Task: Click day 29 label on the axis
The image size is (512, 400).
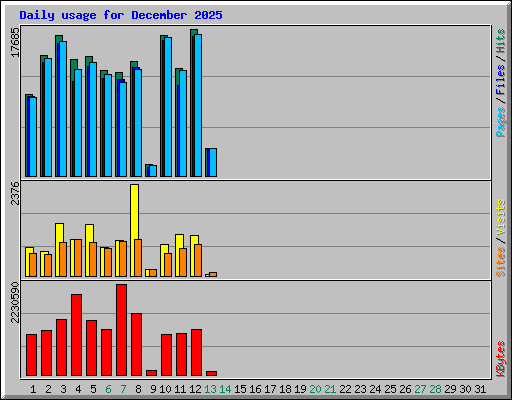Action: click(x=450, y=389)
